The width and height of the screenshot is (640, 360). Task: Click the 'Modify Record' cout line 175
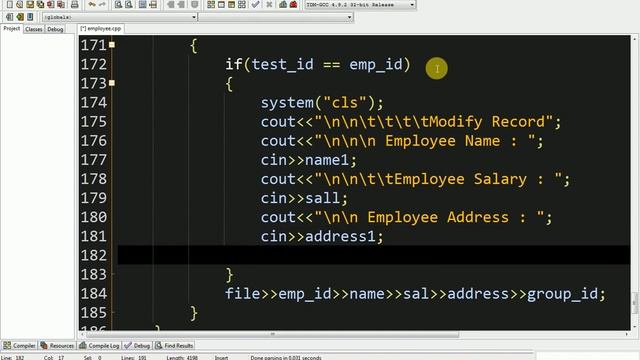click(411, 122)
